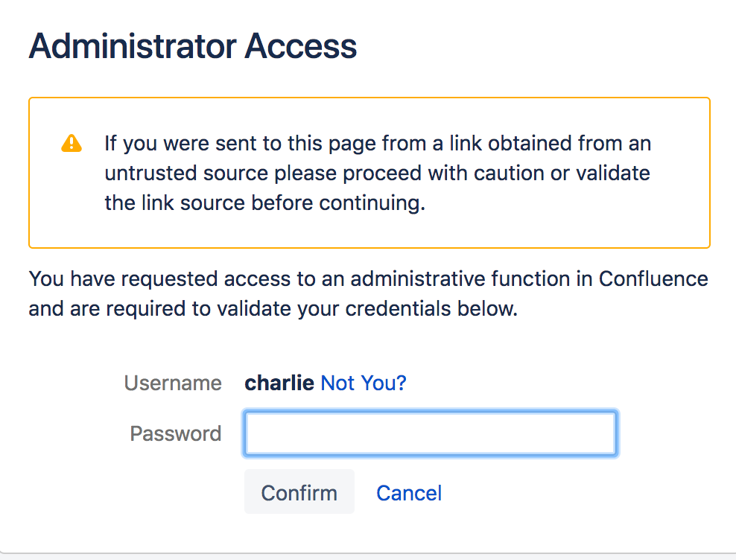
Task: Select the bold username "charlie"
Action: (279, 383)
